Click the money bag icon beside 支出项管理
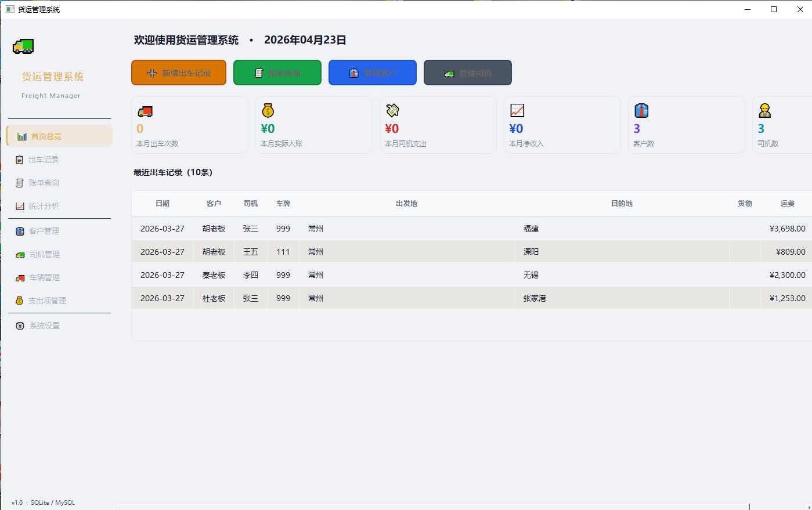 [20, 301]
